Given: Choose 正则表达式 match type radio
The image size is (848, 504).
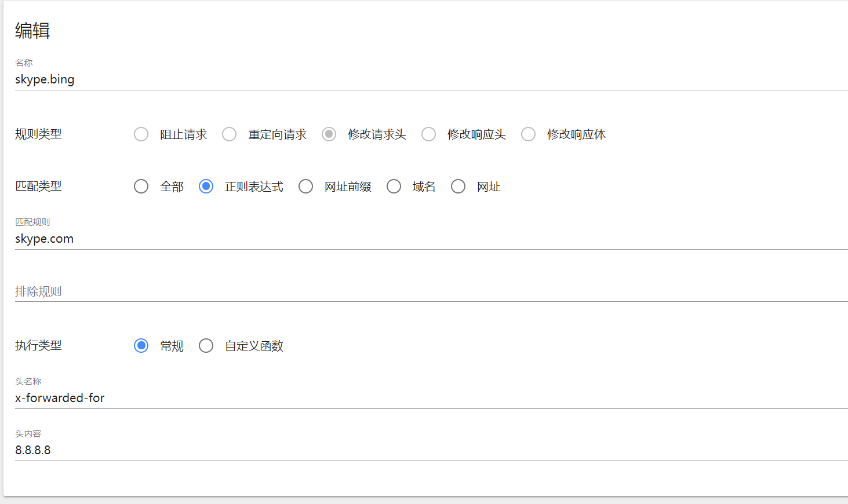Looking at the screenshot, I should 206,187.
